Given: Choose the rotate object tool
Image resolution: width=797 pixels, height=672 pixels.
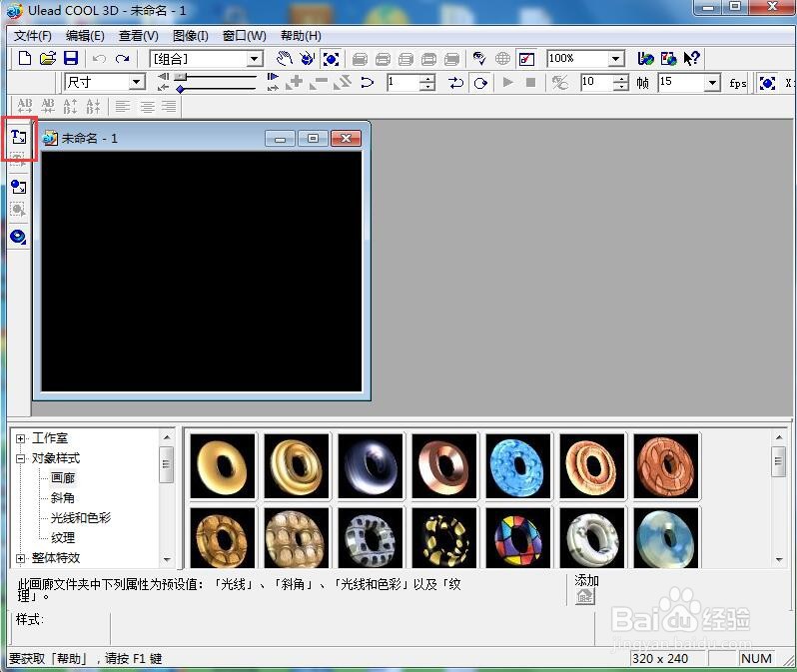Looking at the screenshot, I should coord(307,59).
